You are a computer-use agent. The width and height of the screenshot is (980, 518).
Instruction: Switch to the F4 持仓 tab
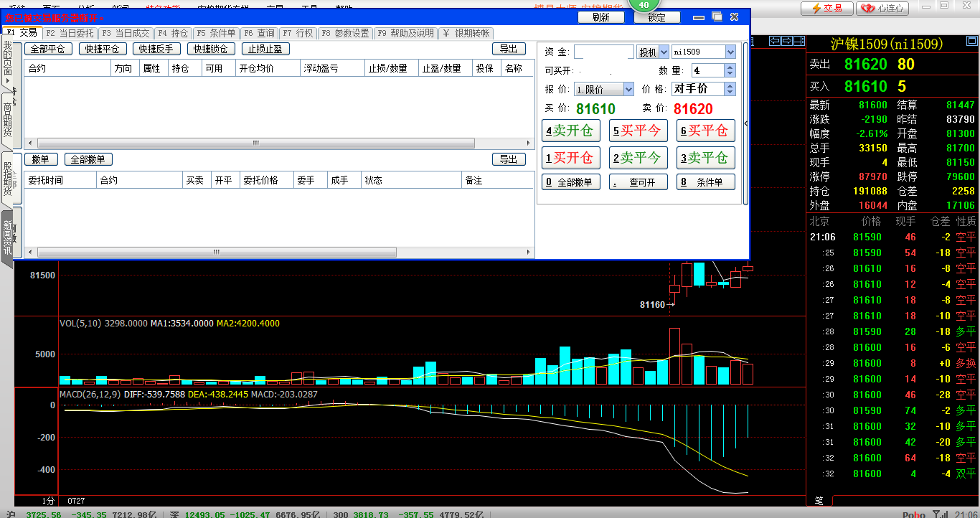172,33
